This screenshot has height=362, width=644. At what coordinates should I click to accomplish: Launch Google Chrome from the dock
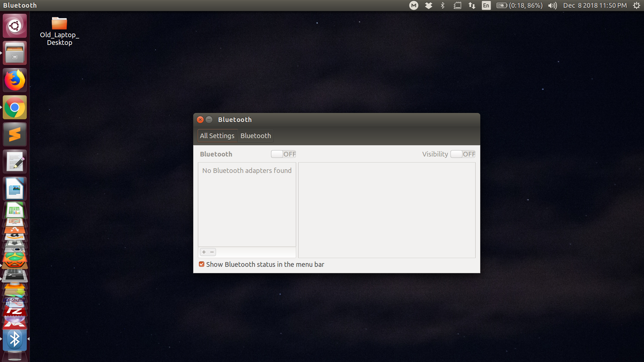pos(15,107)
